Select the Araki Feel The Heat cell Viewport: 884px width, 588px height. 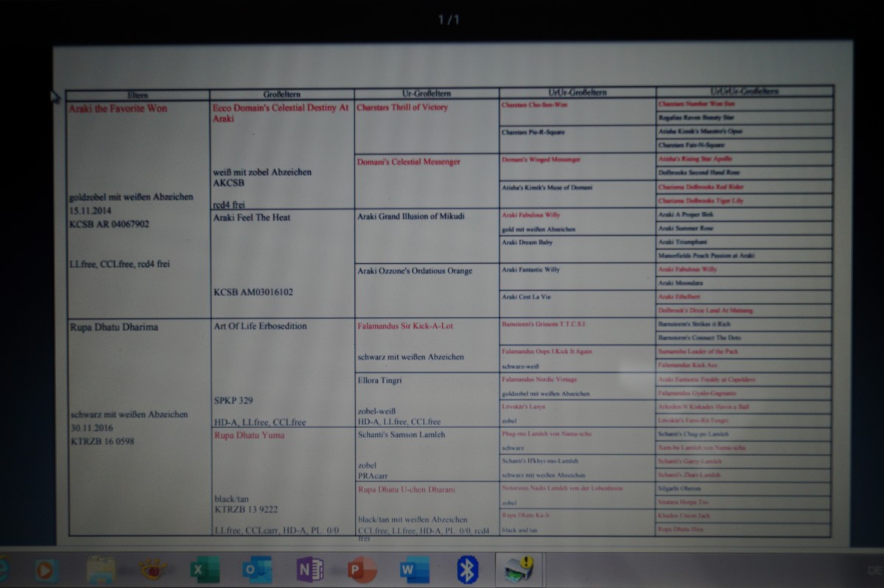tap(251, 217)
